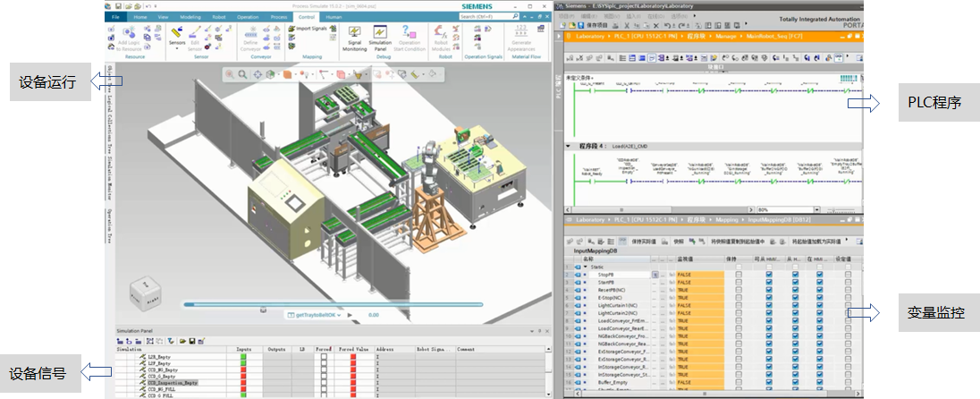The width and height of the screenshot is (980, 399).
Task: Collapse the 程序段 4 network section
Action: tap(570, 145)
